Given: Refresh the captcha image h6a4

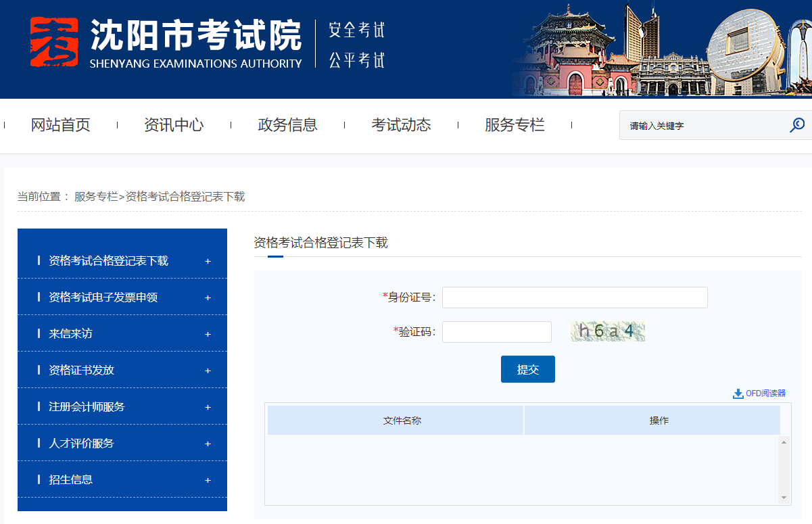Looking at the screenshot, I should [608, 331].
